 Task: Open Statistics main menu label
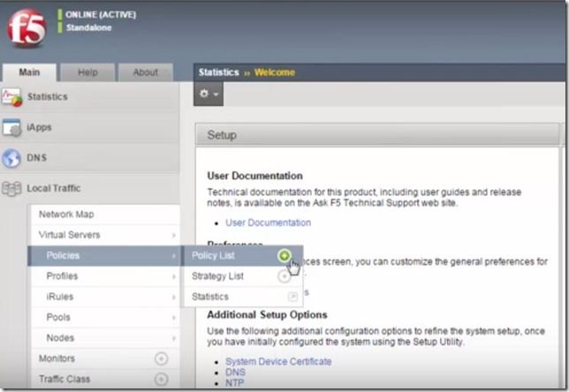pyautogui.click(x=48, y=97)
